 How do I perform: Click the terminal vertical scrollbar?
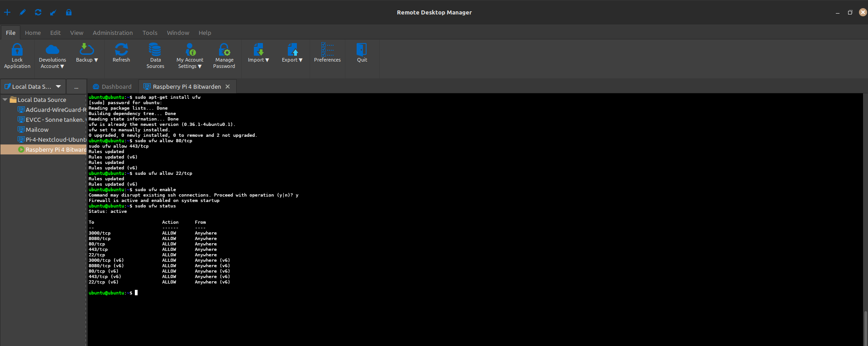(x=865, y=327)
